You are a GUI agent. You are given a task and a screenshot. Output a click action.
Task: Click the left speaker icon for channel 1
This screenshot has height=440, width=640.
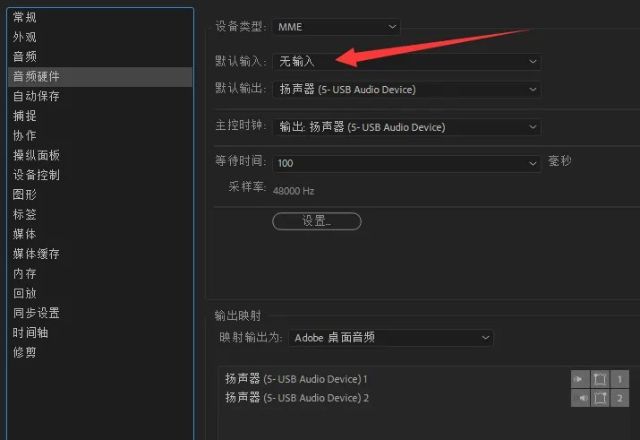pos(580,379)
